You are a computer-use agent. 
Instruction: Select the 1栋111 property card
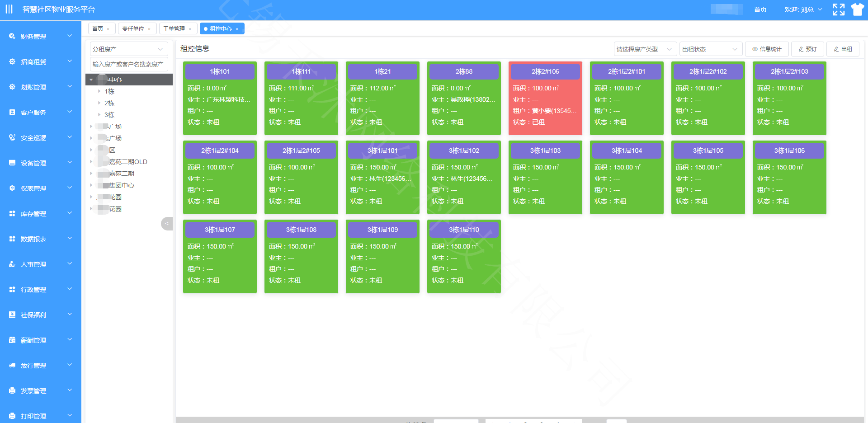[301, 98]
